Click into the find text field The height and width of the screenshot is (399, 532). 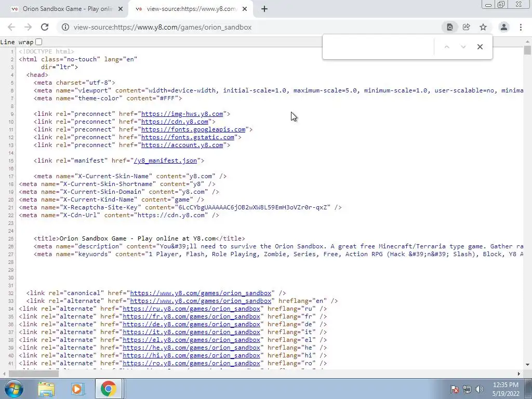[x=378, y=47]
